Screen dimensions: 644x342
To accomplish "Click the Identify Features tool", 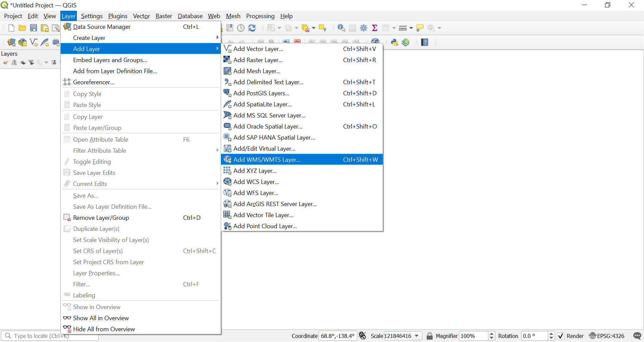I will pyautogui.click(x=341, y=28).
